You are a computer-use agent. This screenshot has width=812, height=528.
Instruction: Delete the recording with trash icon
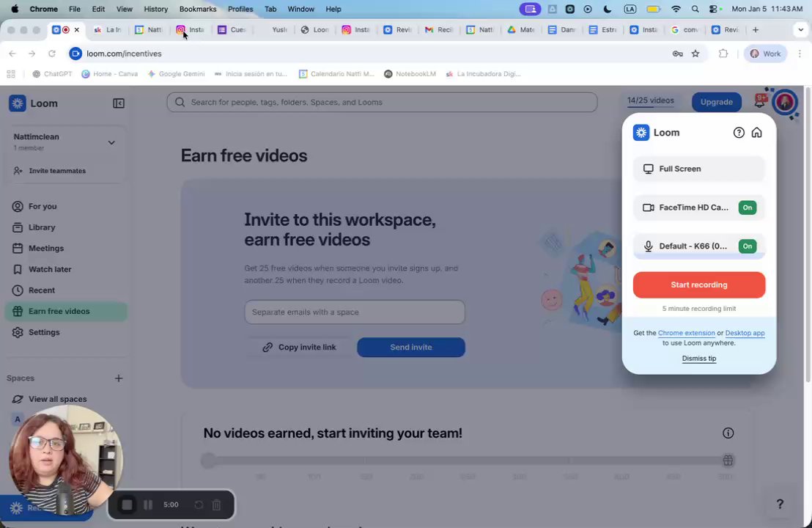(216, 505)
